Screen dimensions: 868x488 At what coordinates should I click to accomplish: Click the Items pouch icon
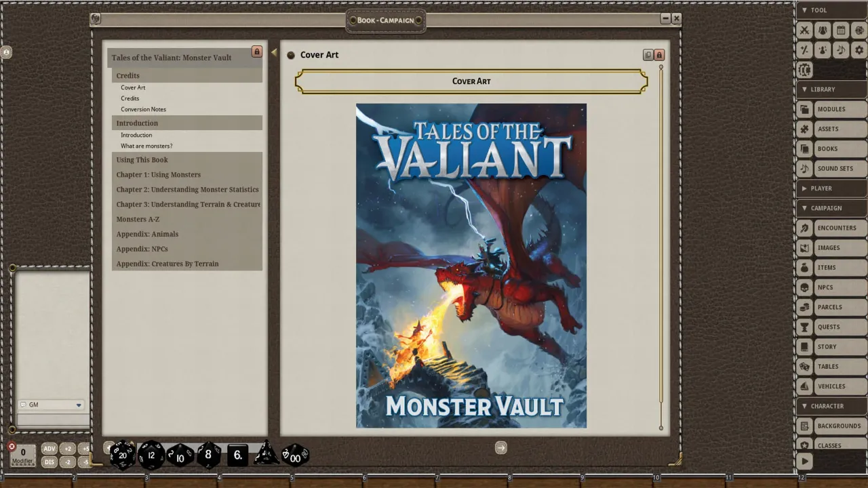(805, 267)
